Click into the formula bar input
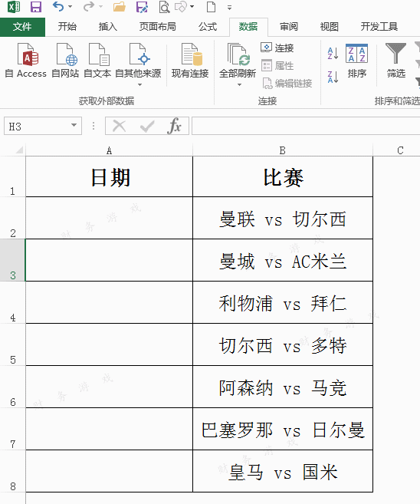 pos(306,126)
